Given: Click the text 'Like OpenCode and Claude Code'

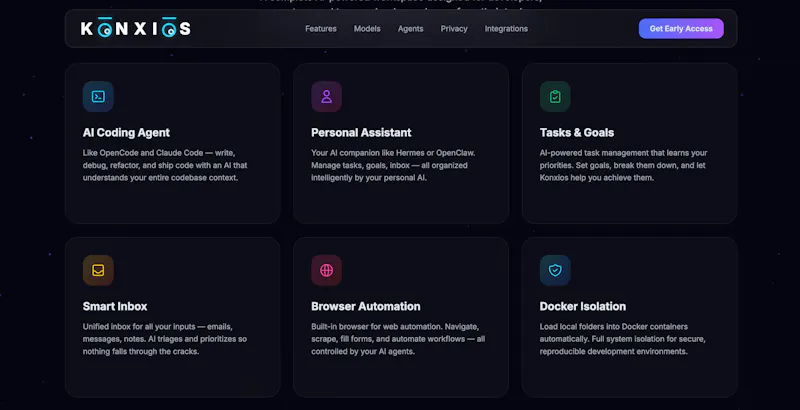Looking at the screenshot, I should pyautogui.click(x=143, y=152).
